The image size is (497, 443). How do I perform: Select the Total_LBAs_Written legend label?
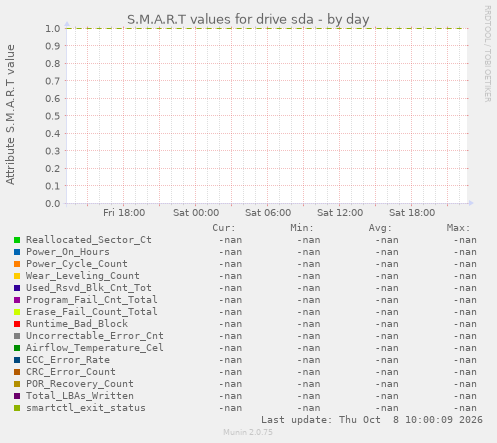point(80,396)
